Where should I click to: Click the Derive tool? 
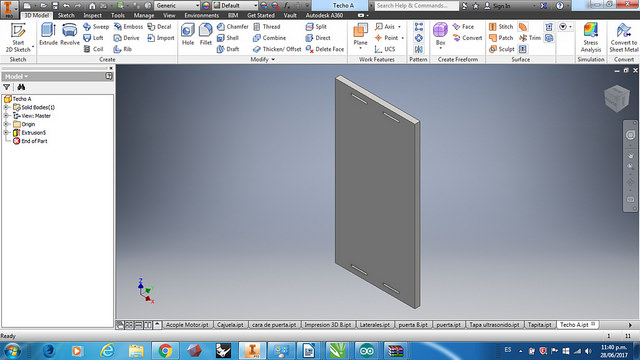click(127, 38)
